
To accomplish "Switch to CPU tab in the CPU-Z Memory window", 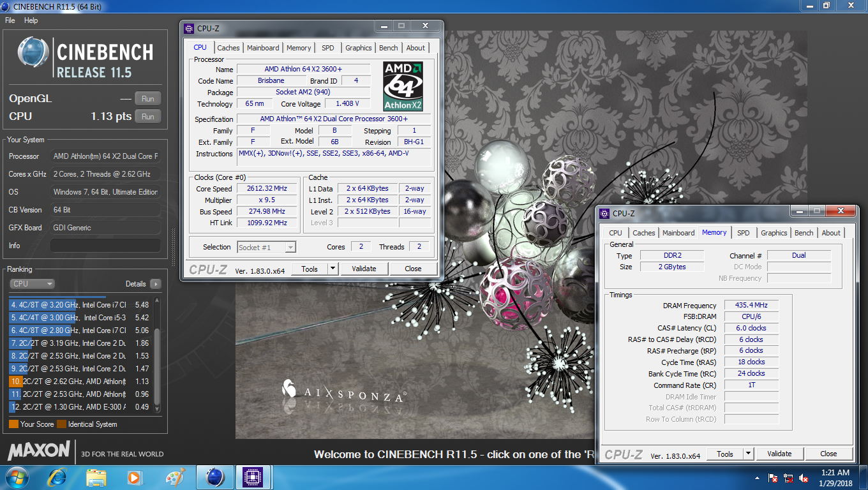I will (615, 233).
